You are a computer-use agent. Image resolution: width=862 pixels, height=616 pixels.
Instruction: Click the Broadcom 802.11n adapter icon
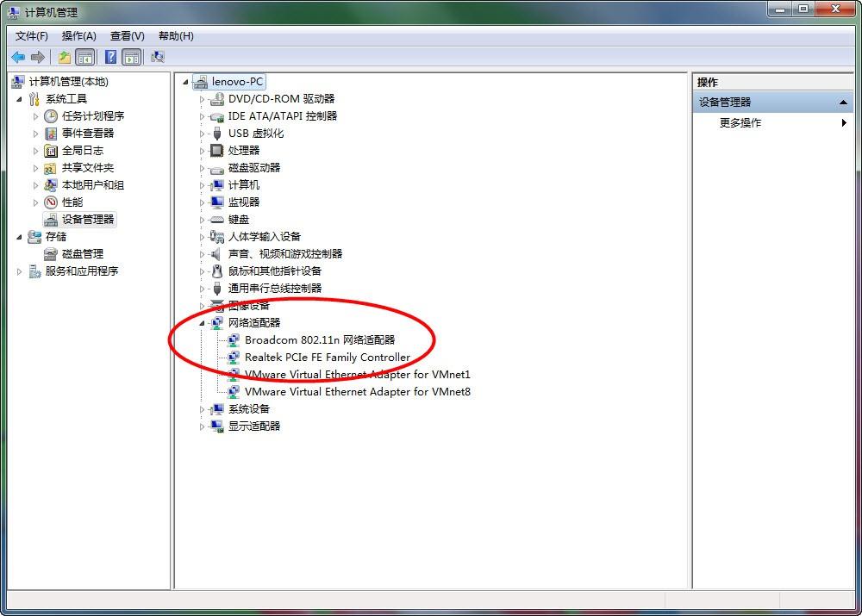pyautogui.click(x=234, y=340)
